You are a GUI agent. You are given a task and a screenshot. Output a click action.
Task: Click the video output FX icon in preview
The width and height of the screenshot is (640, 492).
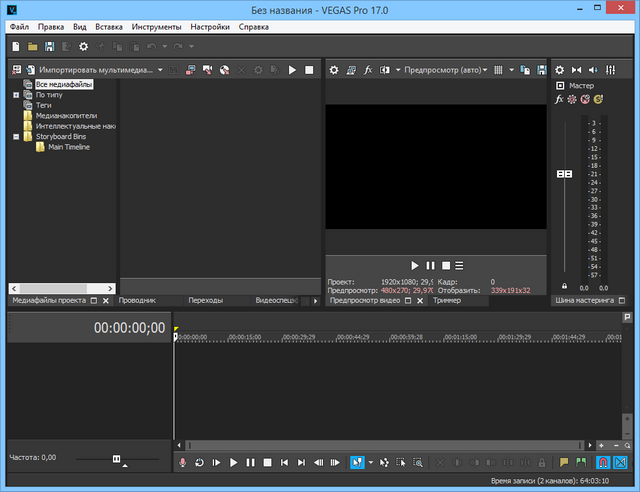click(x=368, y=70)
